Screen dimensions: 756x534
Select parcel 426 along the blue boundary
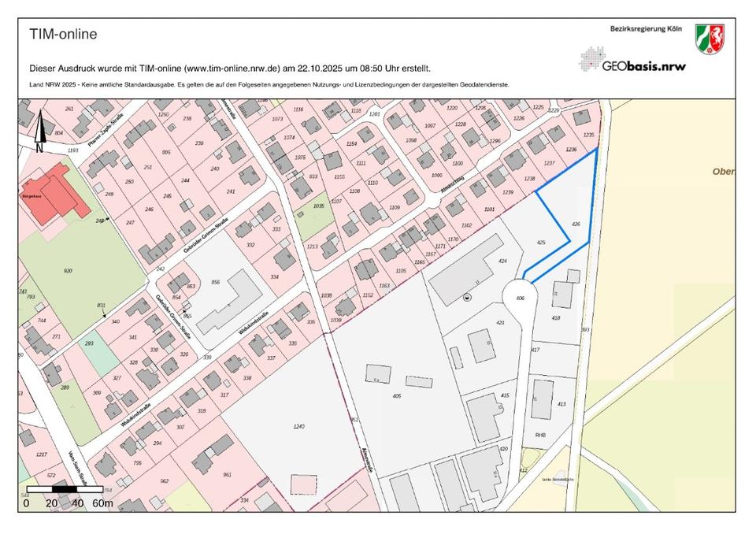(x=576, y=224)
